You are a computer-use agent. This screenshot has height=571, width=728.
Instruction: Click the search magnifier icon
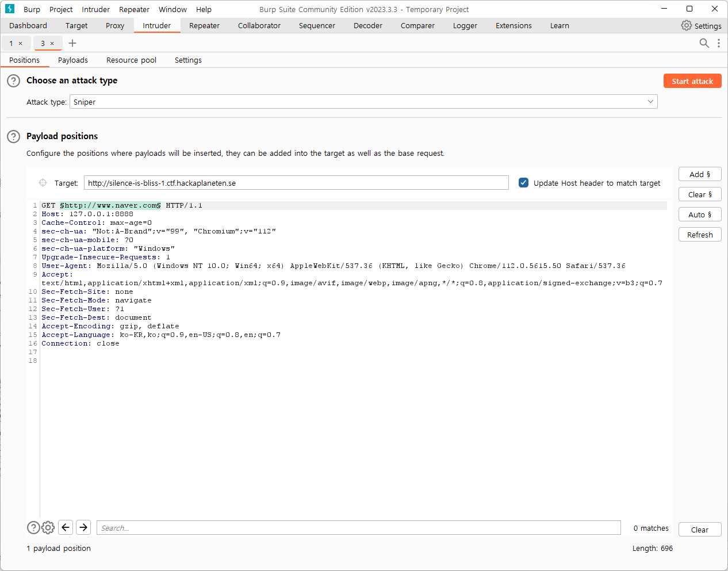click(704, 43)
